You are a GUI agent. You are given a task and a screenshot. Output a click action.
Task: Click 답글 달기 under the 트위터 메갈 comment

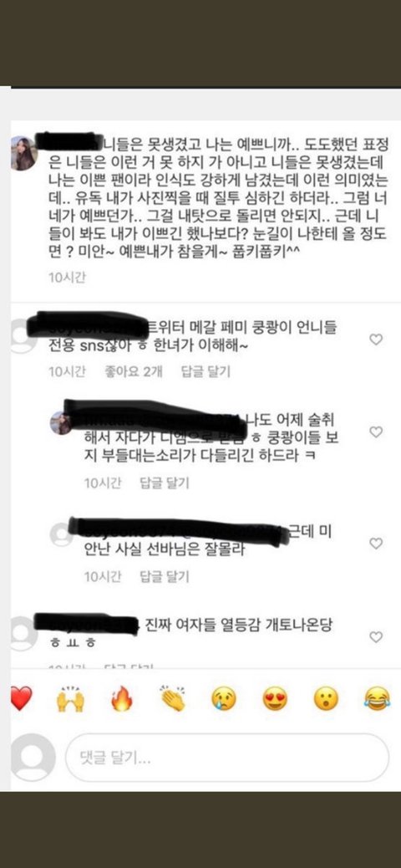coord(206,372)
